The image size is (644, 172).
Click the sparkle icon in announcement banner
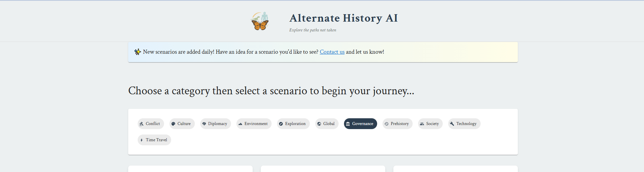tap(137, 52)
